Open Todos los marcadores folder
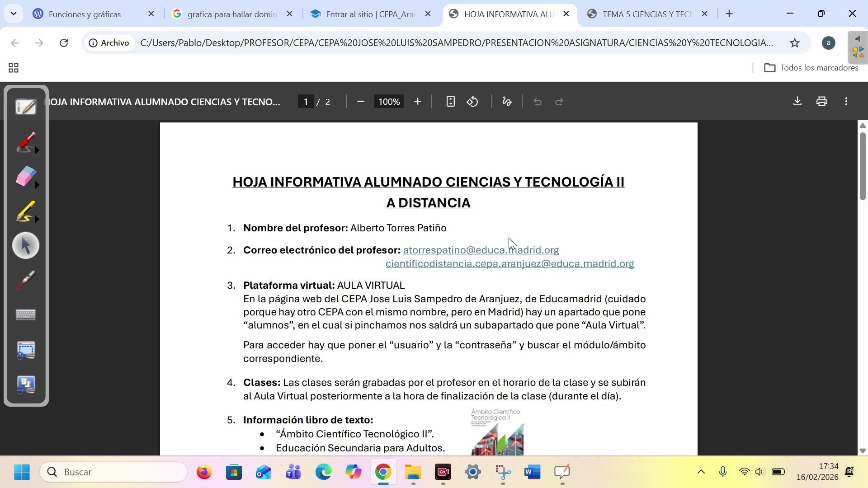The image size is (868, 488). (811, 68)
